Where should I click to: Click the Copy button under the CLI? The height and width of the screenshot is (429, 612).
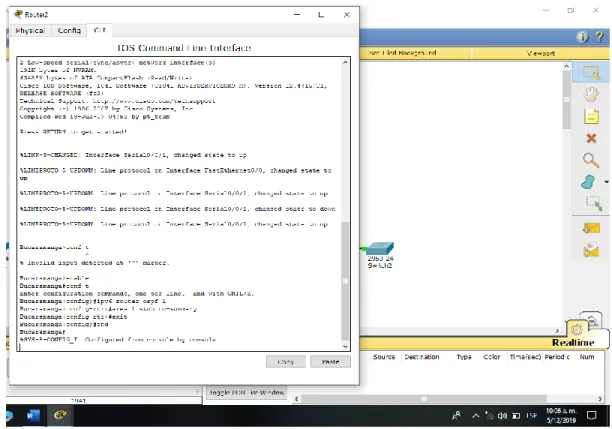tap(286, 362)
